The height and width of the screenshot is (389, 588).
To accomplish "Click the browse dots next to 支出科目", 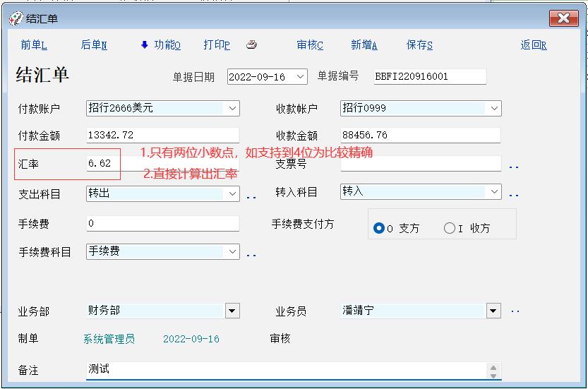I will 251,196.
